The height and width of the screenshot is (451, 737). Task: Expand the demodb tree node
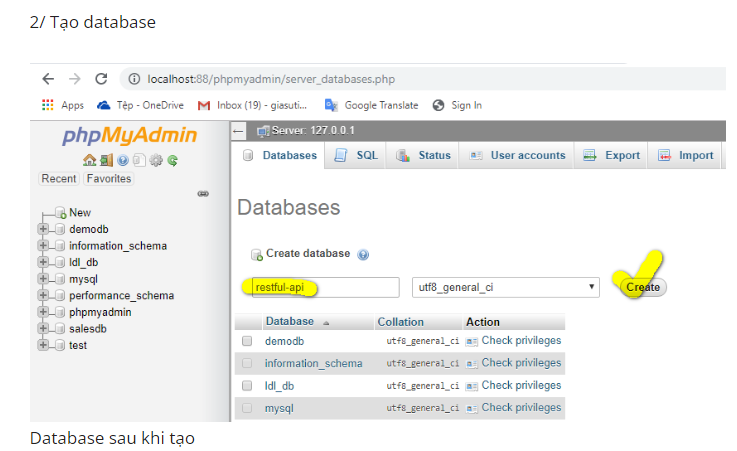coord(43,229)
